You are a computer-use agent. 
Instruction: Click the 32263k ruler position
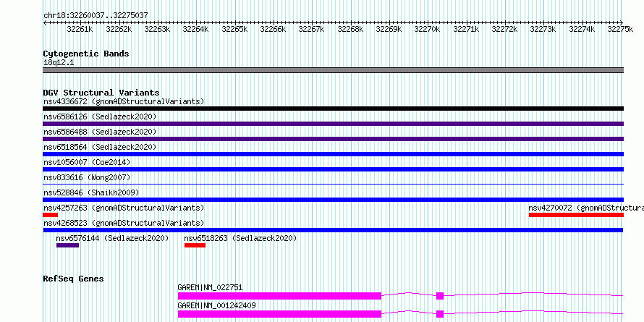coord(157,29)
